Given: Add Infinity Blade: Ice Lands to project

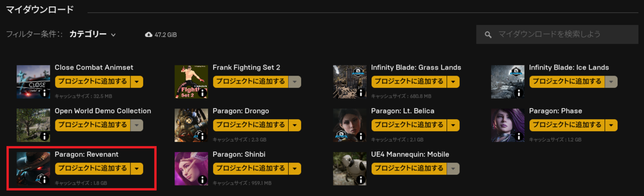Looking at the screenshot, I should (567, 81).
